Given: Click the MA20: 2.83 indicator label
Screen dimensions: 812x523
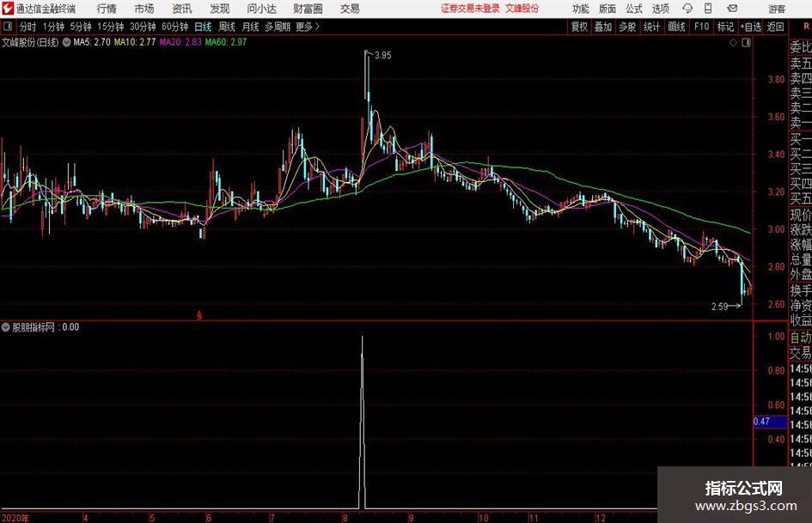Looking at the screenshot, I should pyautogui.click(x=180, y=42).
